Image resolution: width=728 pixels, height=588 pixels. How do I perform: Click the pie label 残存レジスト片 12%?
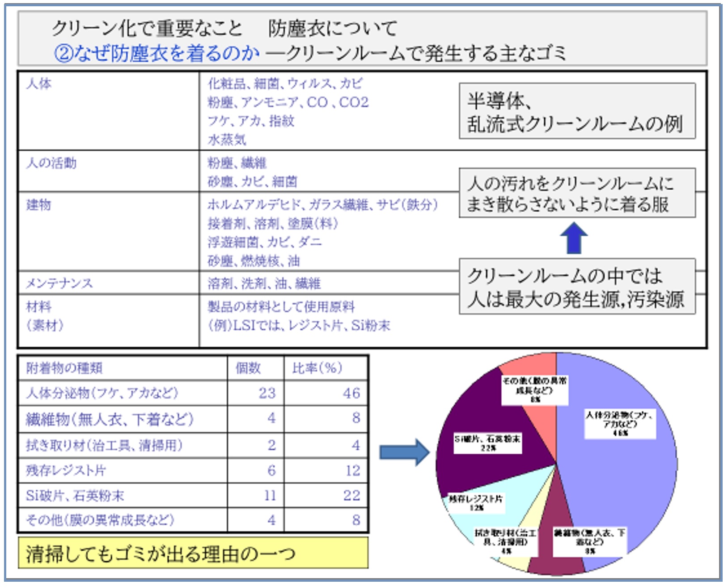point(476,503)
